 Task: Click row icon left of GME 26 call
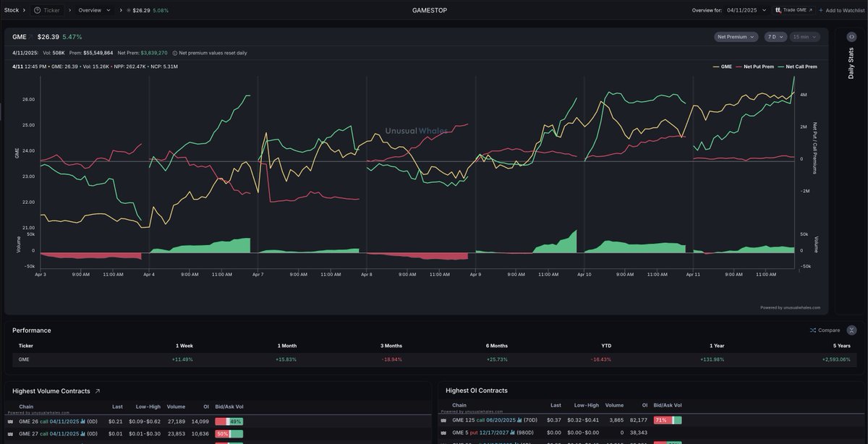(10, 422)
